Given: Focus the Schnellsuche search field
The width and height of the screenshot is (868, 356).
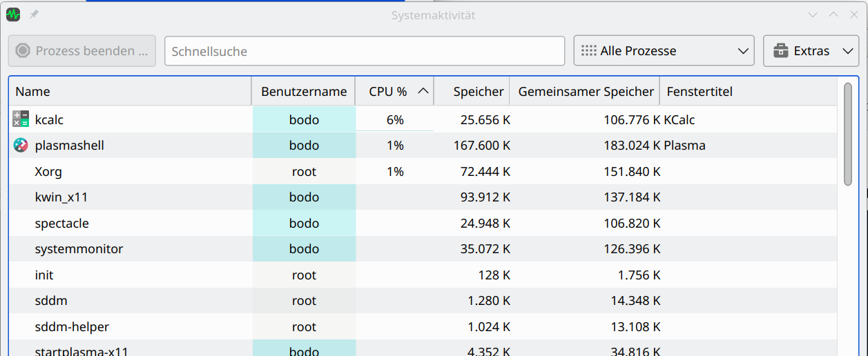Looking at the screenshot, I should click(365, 51).
